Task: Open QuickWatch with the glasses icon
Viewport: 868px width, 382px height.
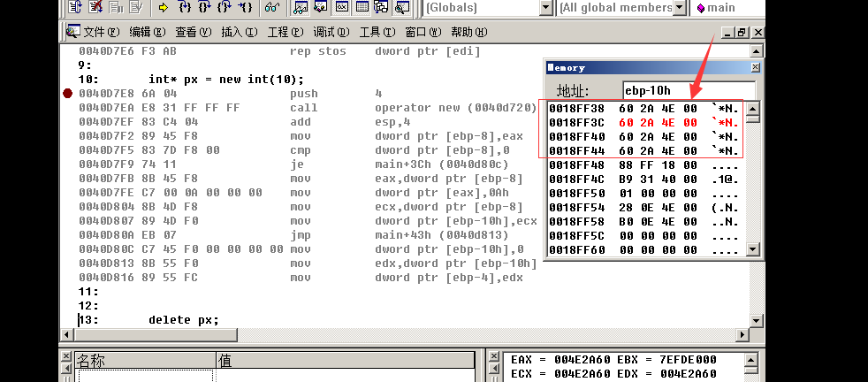Action: [272, 7]
